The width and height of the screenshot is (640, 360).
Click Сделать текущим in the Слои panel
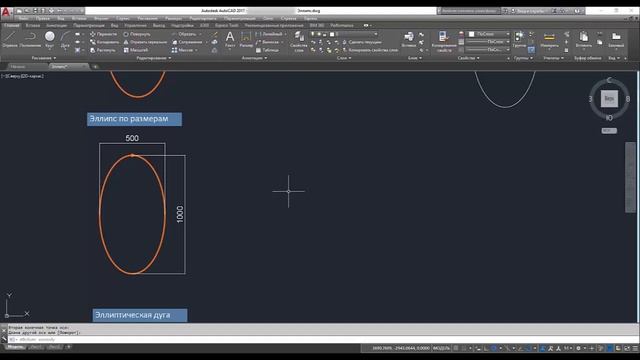[362, 42]
